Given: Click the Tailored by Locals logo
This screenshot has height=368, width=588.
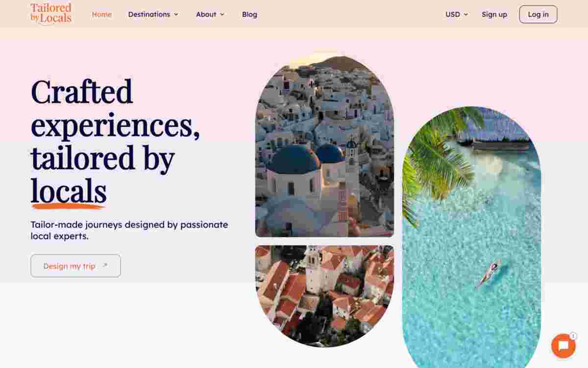Looking at the screenshot, I should [x=51, y=14].
